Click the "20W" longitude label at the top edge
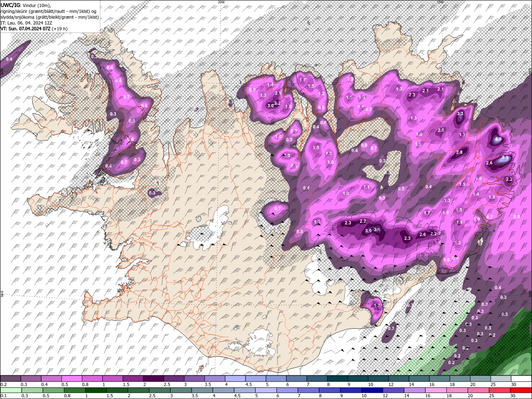532x399 pixels. (221, 2)
